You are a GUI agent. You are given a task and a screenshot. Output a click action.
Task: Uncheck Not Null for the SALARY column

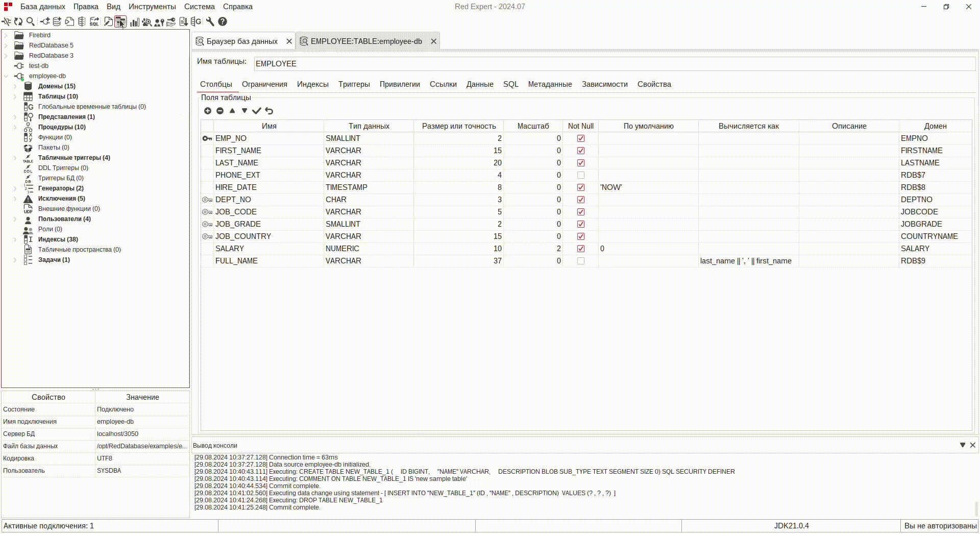coord(581,249)
